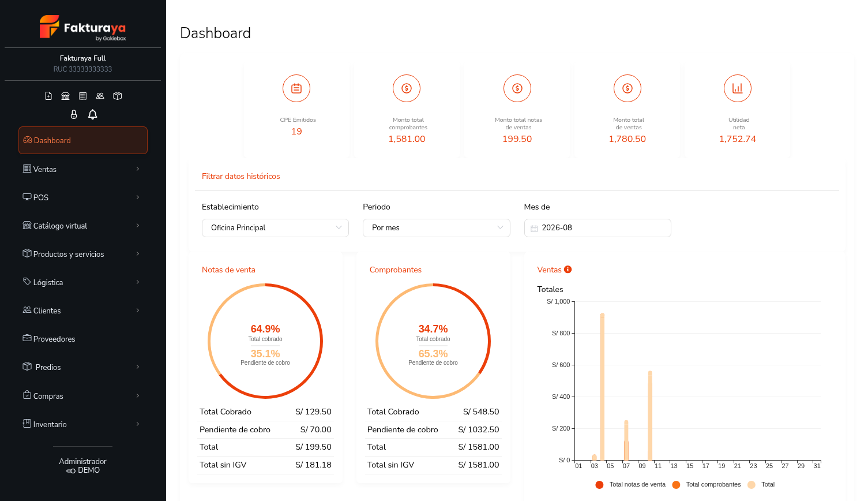
Task: Expand the Productos y servicios section
Action: pyautogui.click(x=83, y=254)
